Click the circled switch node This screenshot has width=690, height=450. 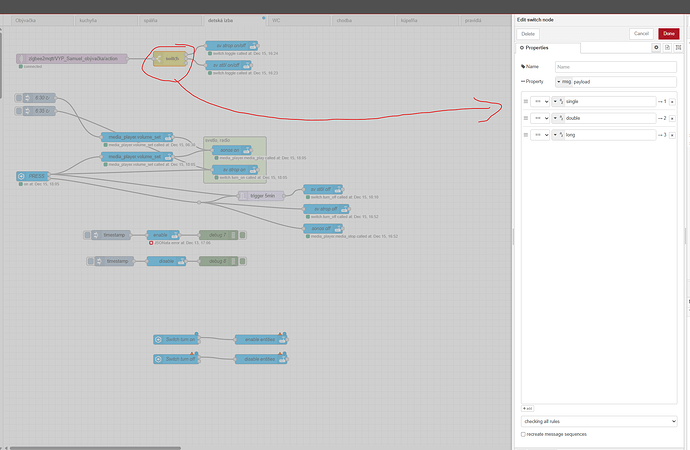171,59
